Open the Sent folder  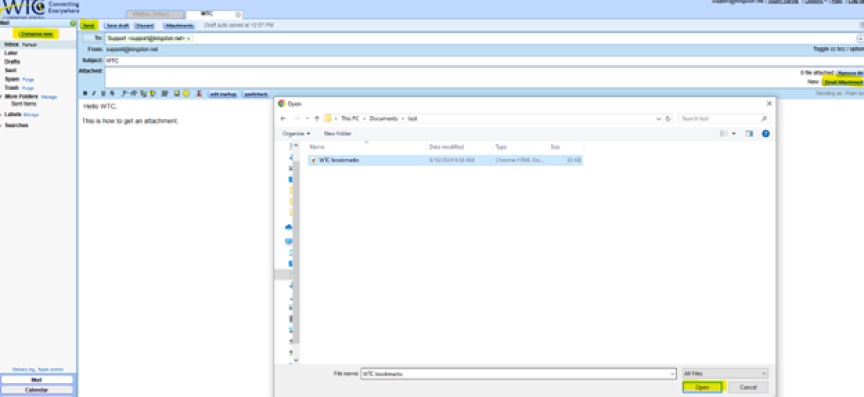pyautogui.click(x=10, y=71)
